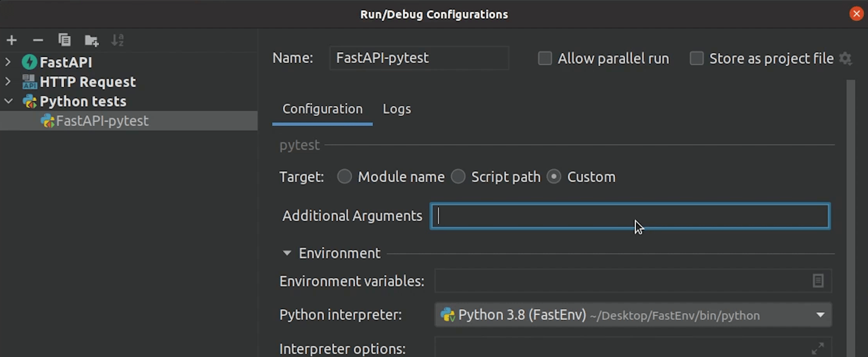Check Store as project file

point(696,59)
